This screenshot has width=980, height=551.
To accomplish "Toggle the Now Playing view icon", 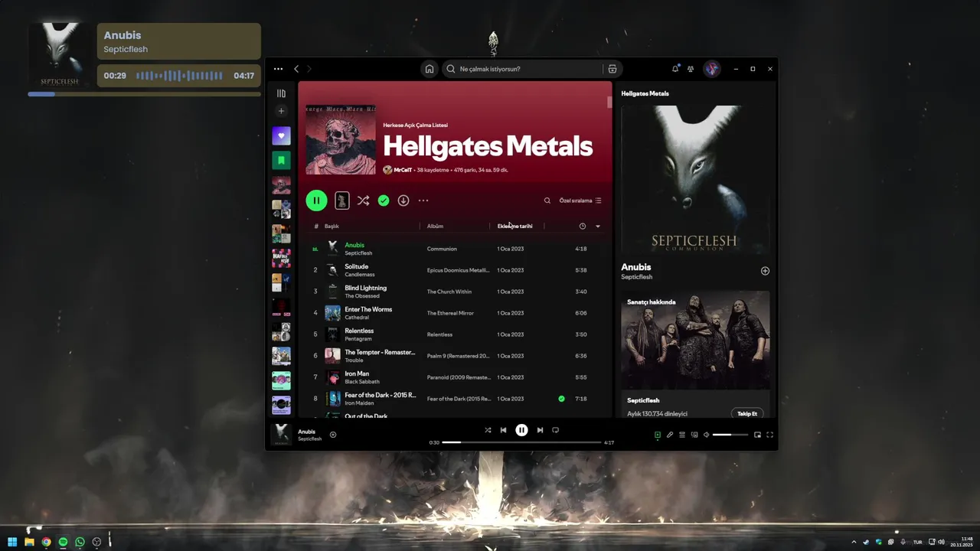I will click(657, 435).
